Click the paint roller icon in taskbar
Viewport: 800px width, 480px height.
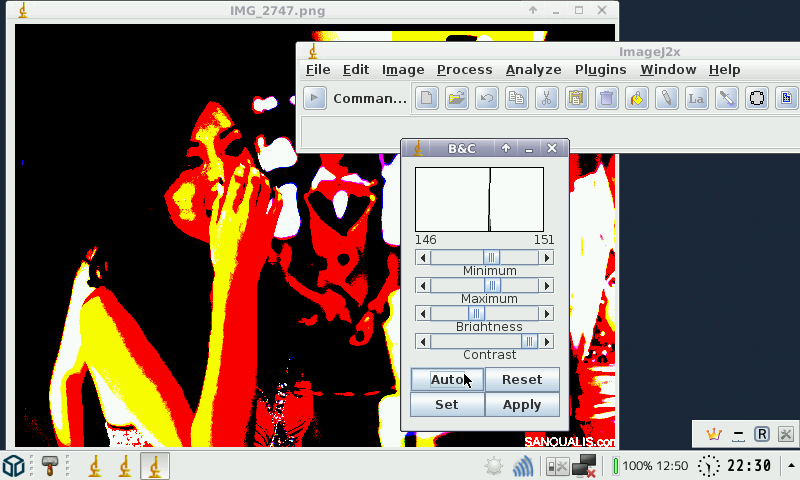(49, 466)
